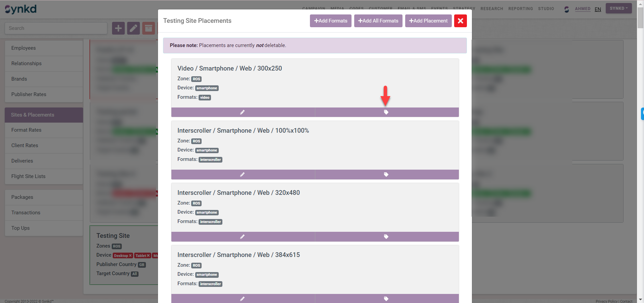Click the Add Formats button
Image resolution: width=644 pixels, height=303 pixels.
click(x=330, y=21)
